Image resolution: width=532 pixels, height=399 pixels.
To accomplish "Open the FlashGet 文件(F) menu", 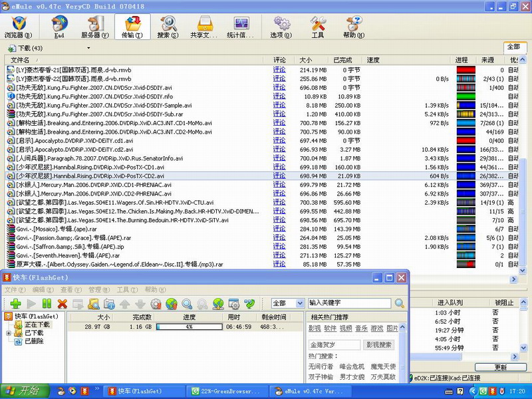I will click(x=15, y=289).
